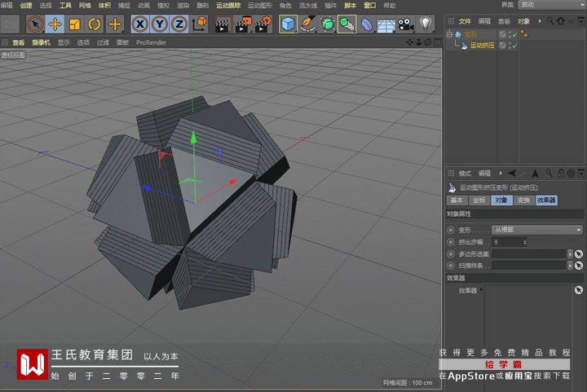The width and height of the screenshot is (587, 392).
Task: Click viewport orbit navigation icon
Action: 428,42
